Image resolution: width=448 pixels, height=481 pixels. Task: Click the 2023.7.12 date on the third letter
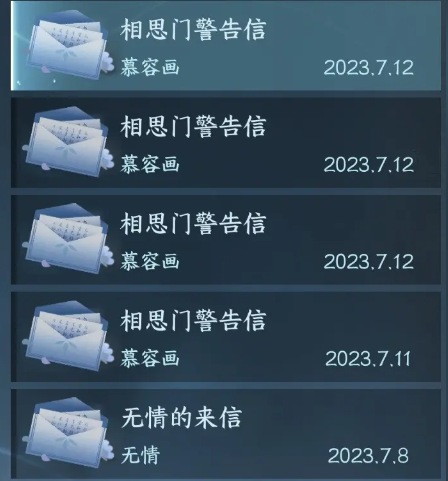click(369, 262)
